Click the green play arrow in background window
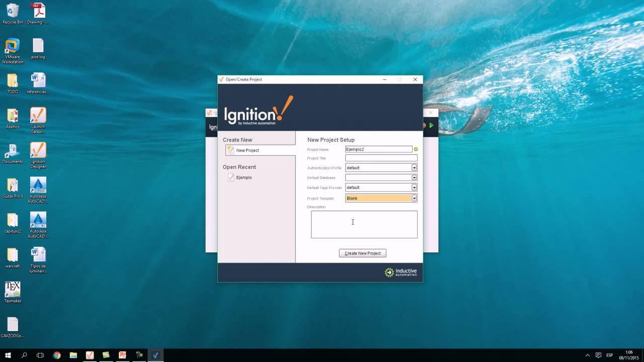 (431, 125)
